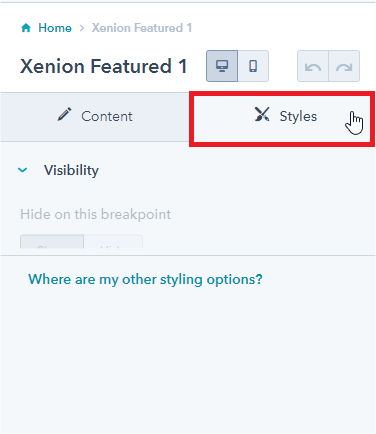Click the Xenion Featured 1 module title

coord(104,66)
